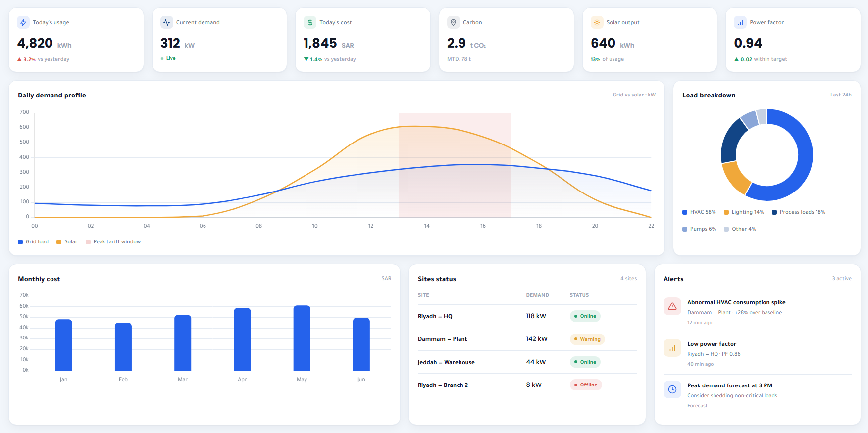Select the Other 4% legend item
868x433 pixels.
pyautogui.click(x=740, y=229)
